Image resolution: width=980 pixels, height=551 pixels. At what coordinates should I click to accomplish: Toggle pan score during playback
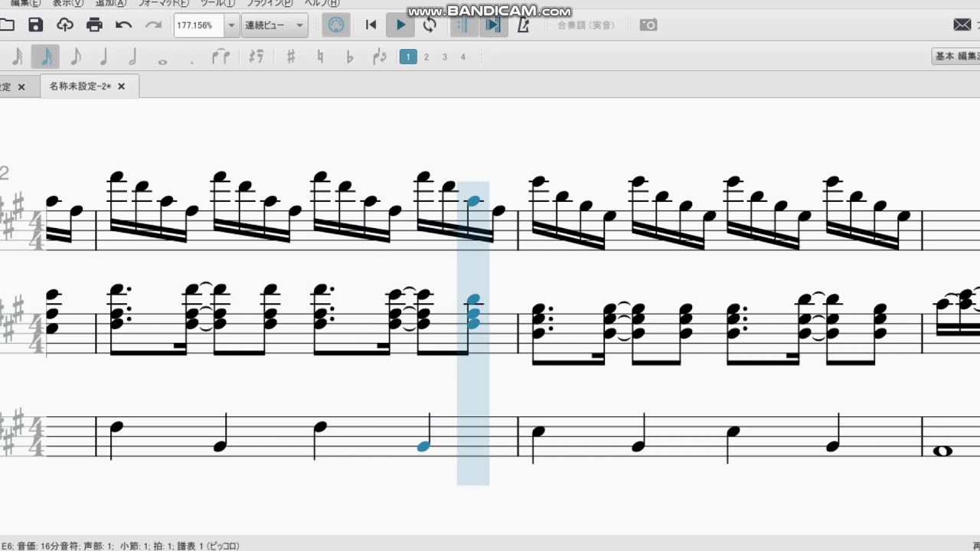point(492,25)
